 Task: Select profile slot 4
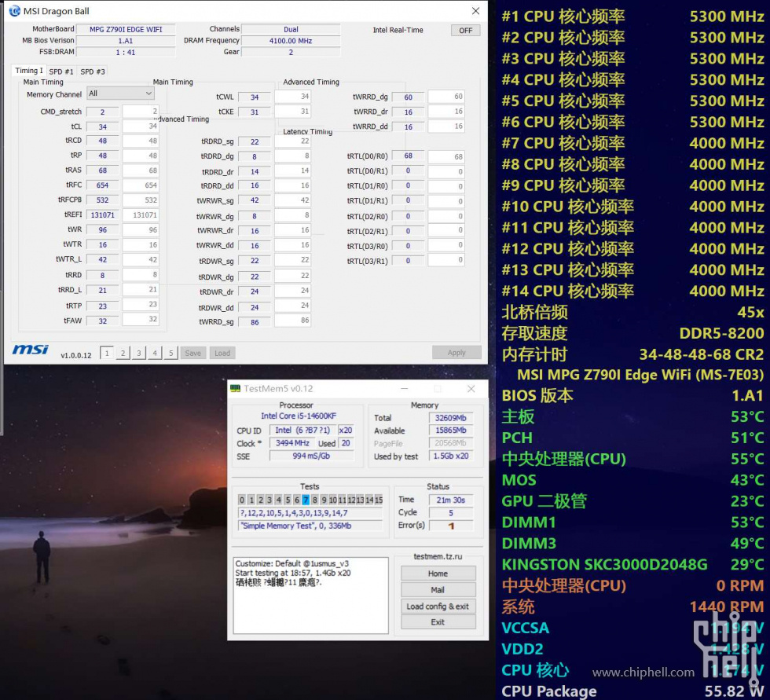(x=155, y=353)
